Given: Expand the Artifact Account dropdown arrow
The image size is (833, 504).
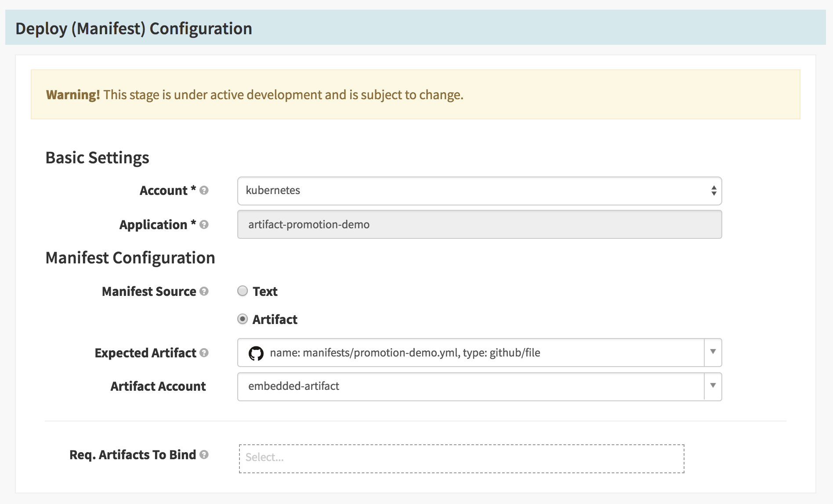Looking at the screenshot, I should pyautogui.click(x=713, y=386).
